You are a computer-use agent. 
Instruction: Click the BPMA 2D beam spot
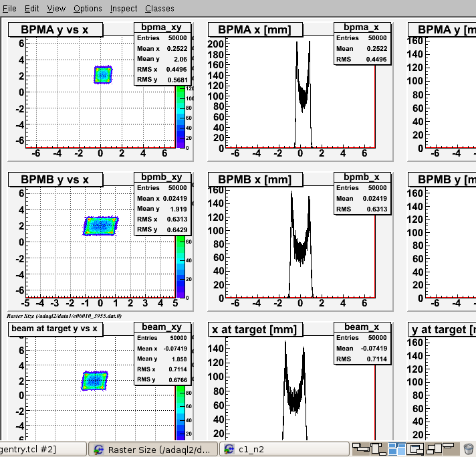tap(103, 75)
